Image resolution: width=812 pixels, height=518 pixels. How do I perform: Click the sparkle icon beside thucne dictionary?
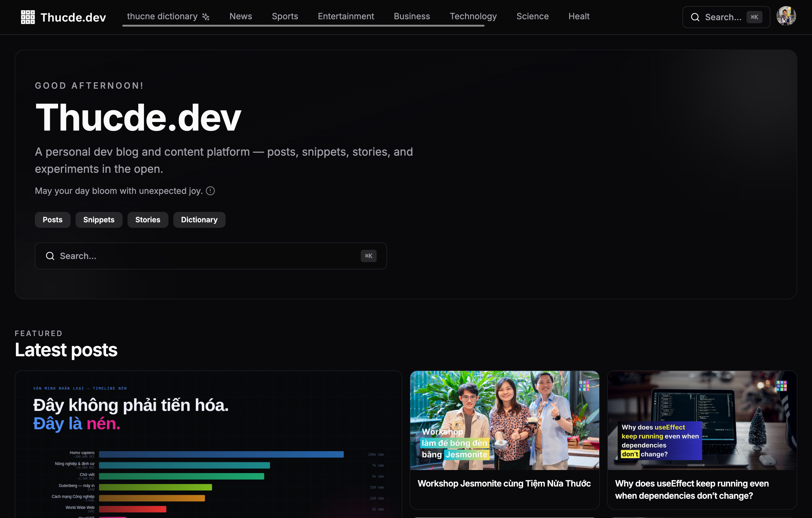click(206, 17)
